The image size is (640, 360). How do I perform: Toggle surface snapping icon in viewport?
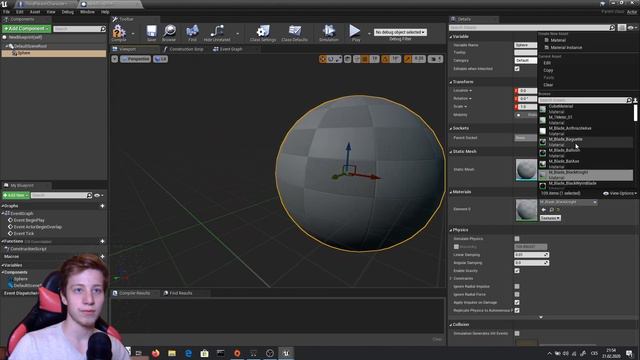357,59
